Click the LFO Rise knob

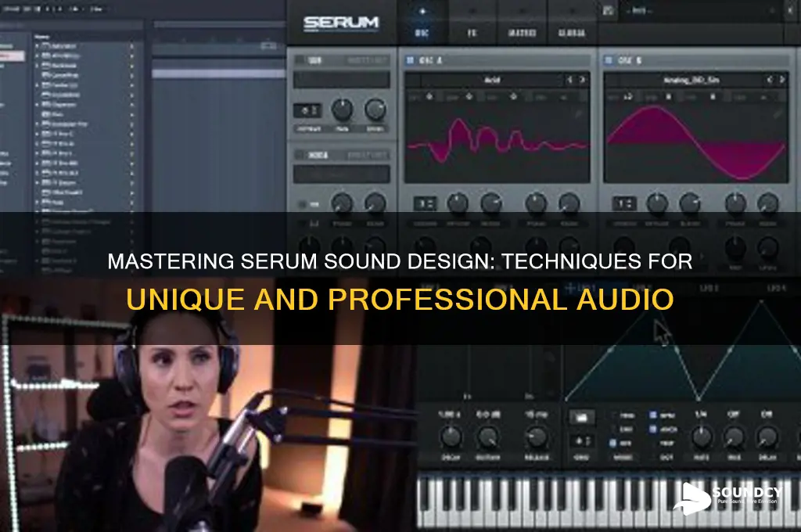pos(734,437)
